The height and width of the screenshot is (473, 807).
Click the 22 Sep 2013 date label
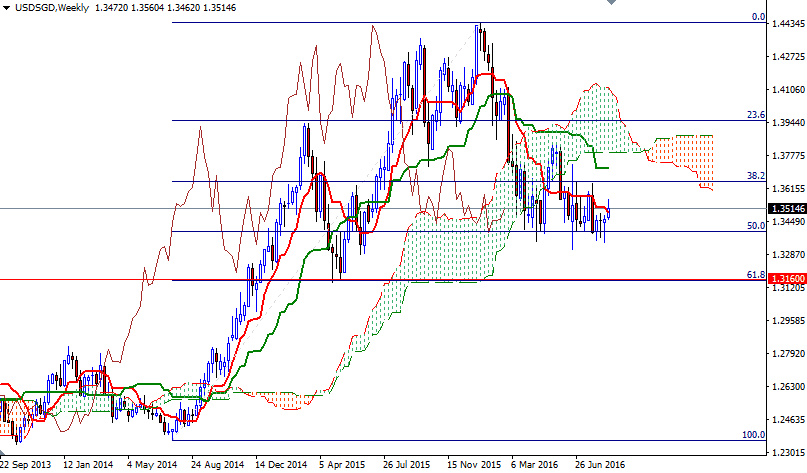(26, 465)
